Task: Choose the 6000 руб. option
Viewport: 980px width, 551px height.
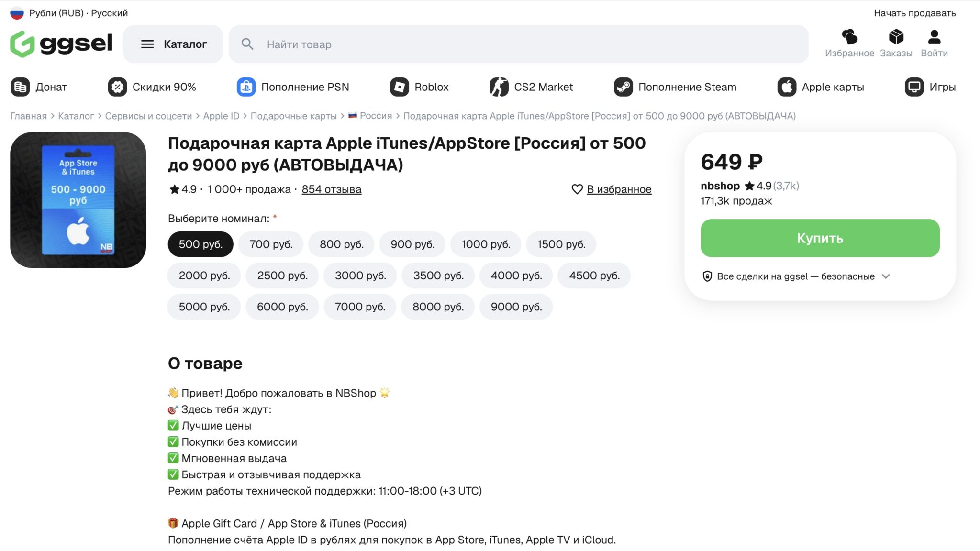Action: pyautogui.click(x=282, y=307)
